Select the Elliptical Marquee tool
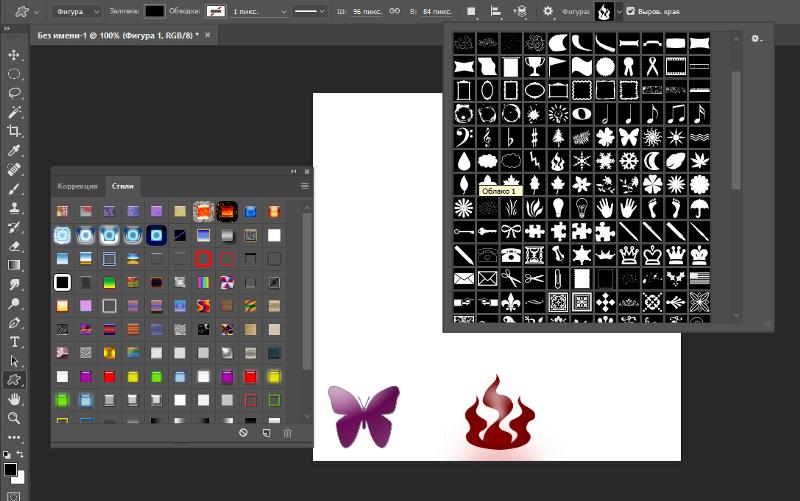The image size is (800, 501). [x=14, y=74]
